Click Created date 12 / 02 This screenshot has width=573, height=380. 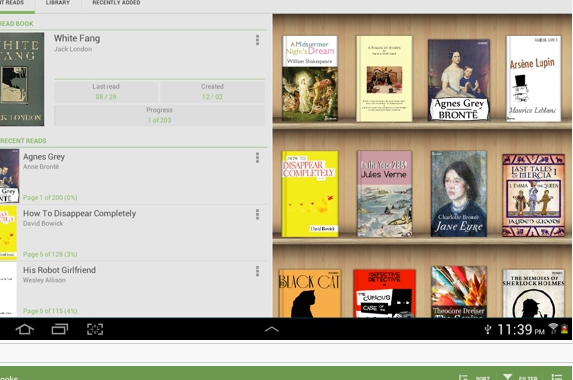[212, 97]
